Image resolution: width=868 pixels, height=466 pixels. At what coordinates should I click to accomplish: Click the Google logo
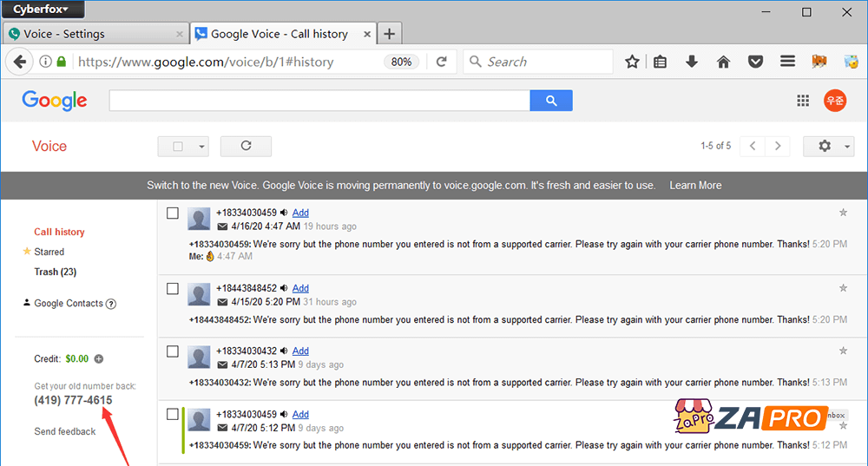(x=54, y=100)
